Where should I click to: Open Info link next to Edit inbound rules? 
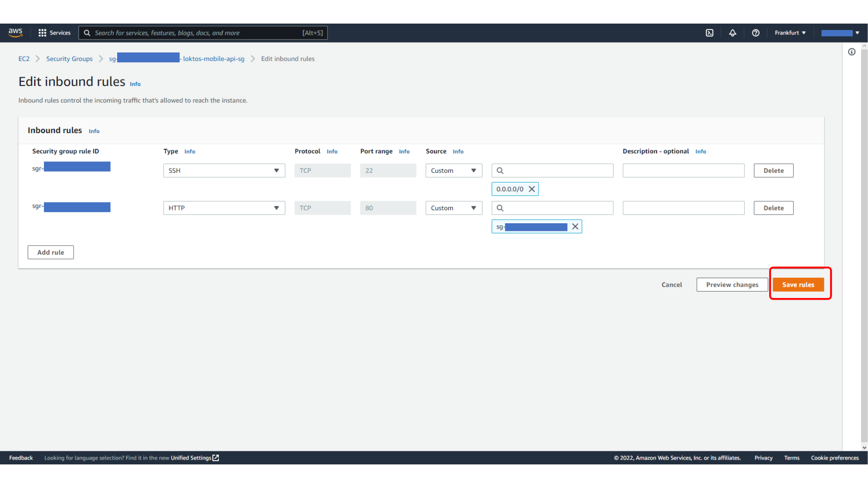[135, 84]
